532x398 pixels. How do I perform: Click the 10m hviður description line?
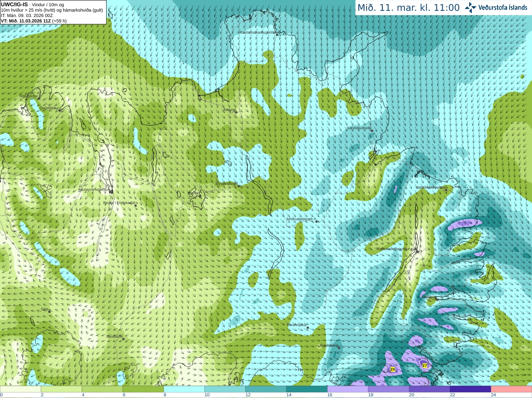point(52,10)
